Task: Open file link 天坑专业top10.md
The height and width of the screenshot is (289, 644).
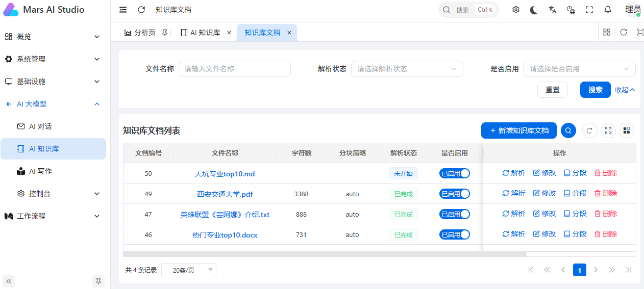Action: pos(225,174)
